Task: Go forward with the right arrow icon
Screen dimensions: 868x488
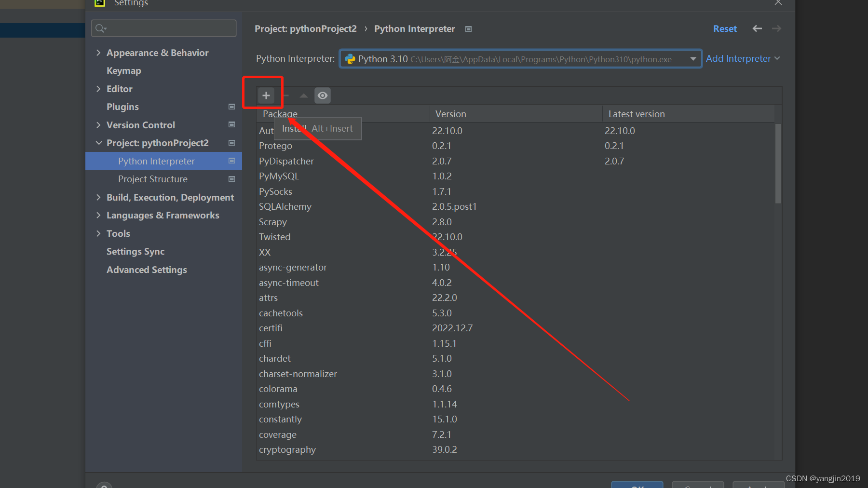Action: pos(776,28)
